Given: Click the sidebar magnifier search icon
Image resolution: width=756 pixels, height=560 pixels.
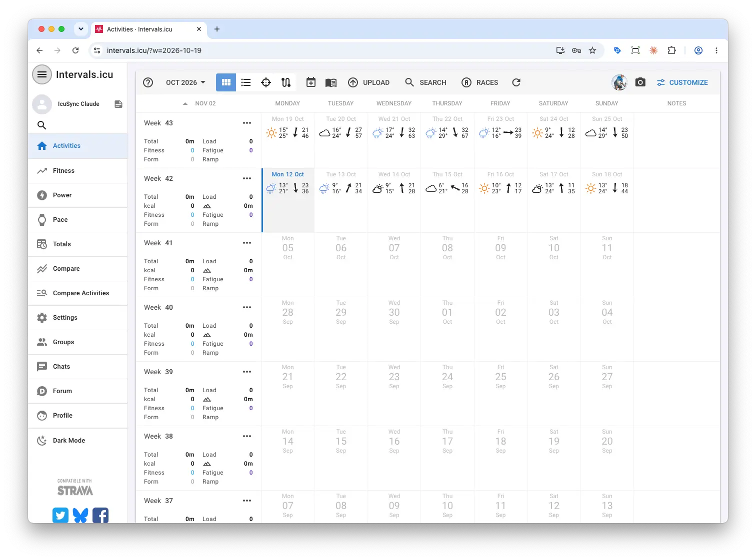Looking at the screenshot, I should click(42, 125).
